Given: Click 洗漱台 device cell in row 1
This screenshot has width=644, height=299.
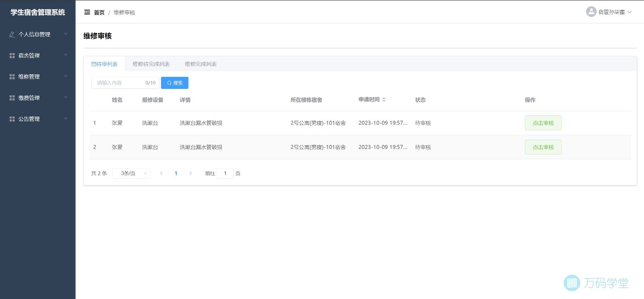Looking at the screenshot, I should [x=150, y=123].
